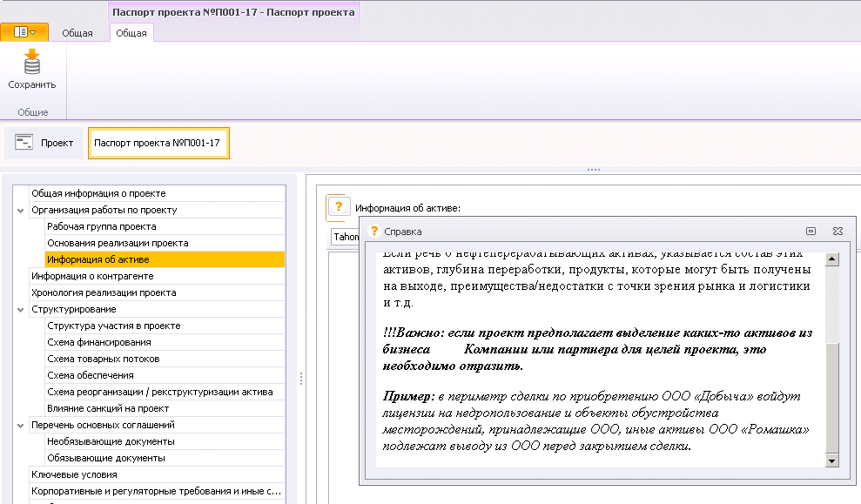Collapse the Перечень основных соглашений node
861x504 pixels.
20,426
